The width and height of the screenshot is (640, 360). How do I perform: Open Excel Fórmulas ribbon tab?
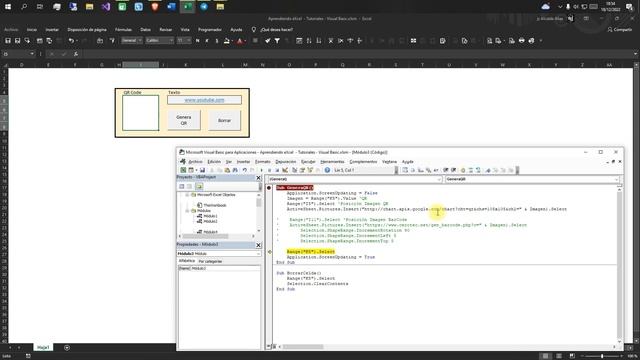tap(123, 29)
